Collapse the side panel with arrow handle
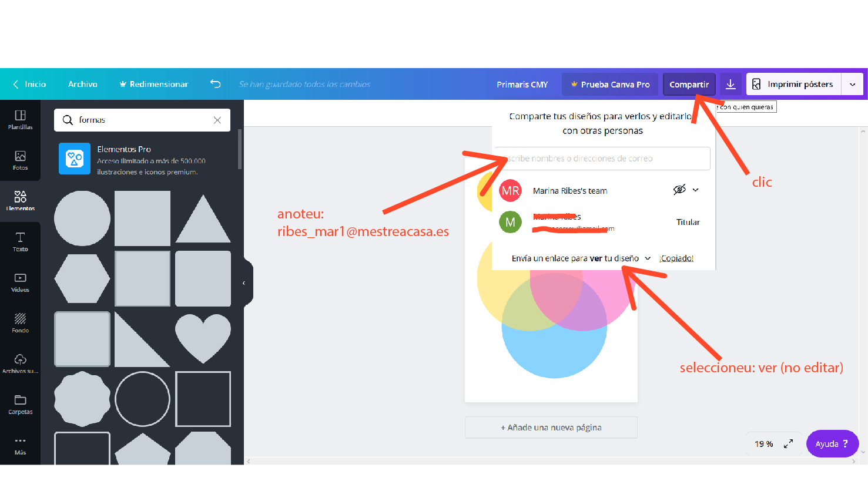The width and height of the screenshot is (868, 488). click(244, 283)
